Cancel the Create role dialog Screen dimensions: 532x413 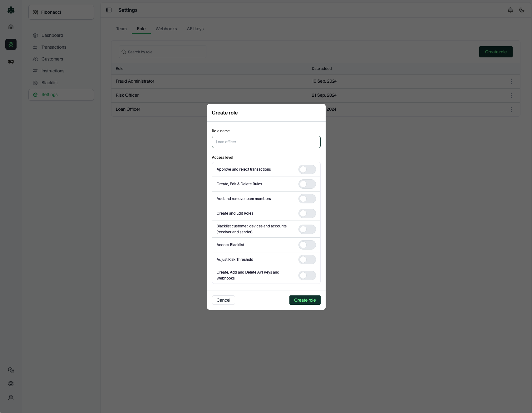(223, 300)
